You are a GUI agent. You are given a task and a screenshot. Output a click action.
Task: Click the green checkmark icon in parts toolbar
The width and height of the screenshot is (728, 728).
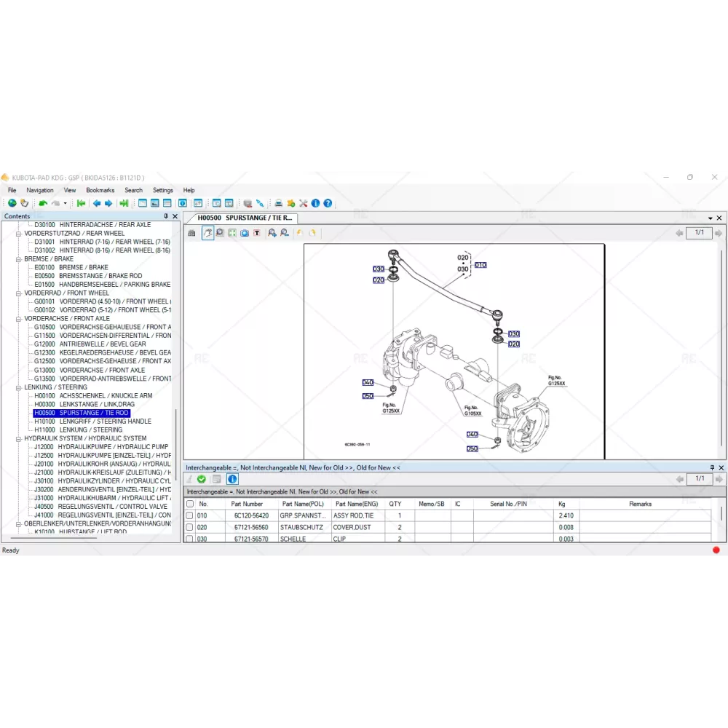point(202,479)
